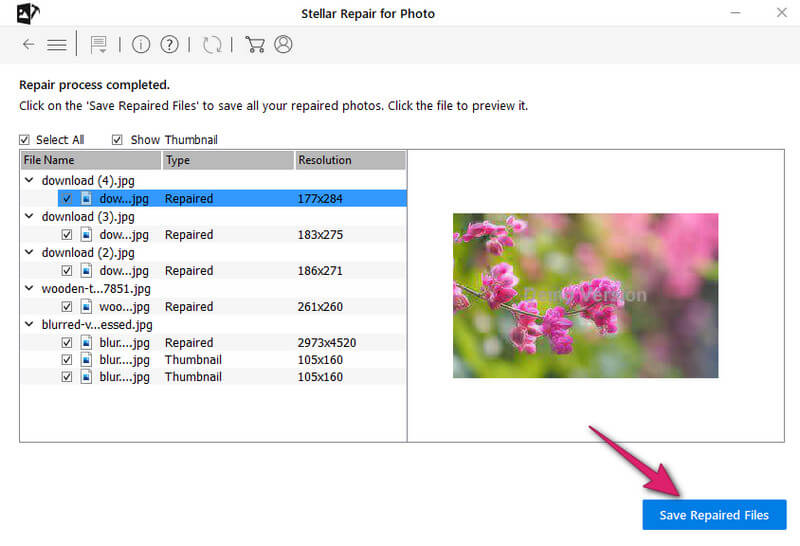This screenshot has height=546, width=800.
Task: Toggle the Select All checkbox
Action: click(x=24, y=139)
